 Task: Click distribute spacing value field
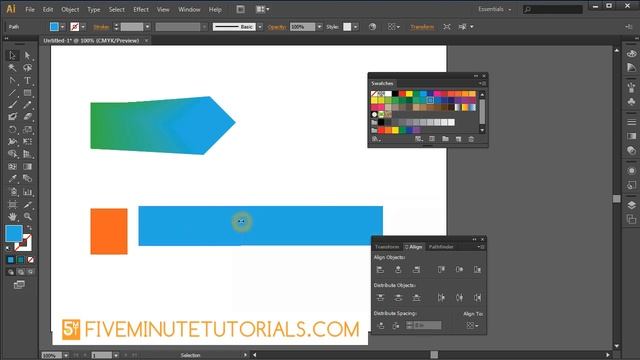(427, 325)
